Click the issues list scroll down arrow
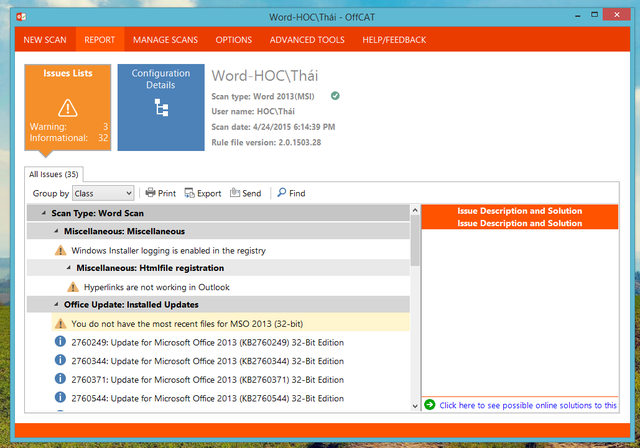This screenshot has height=448, width=640. (415, 405)
